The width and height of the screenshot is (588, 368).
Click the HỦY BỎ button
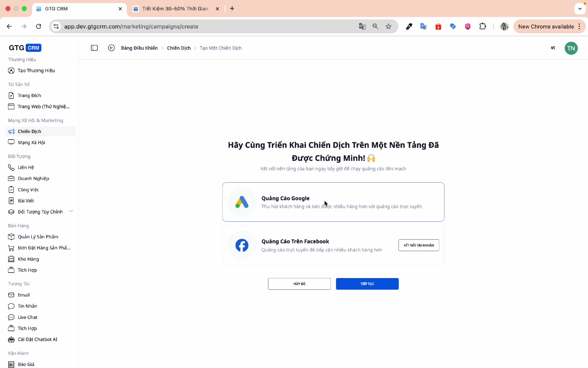(299, 284)
